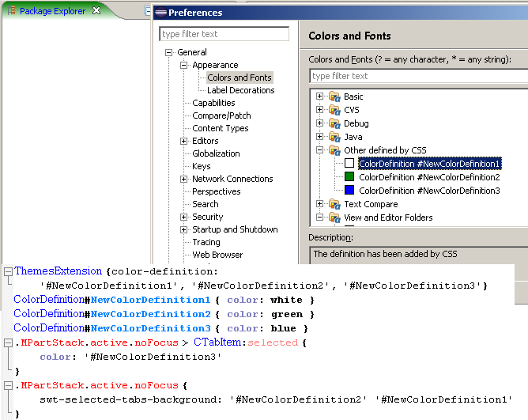Select the white NewColorDefinition1 swatch
The height and width of the screenshot is (420, 528).
coord(349,164)
